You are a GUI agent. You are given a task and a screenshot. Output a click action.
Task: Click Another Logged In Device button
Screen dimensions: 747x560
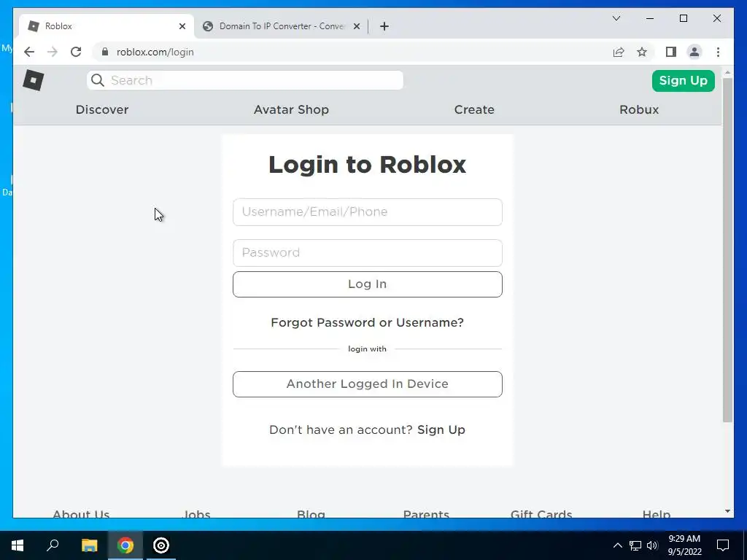pyautogui.click(x=368, y=384)
